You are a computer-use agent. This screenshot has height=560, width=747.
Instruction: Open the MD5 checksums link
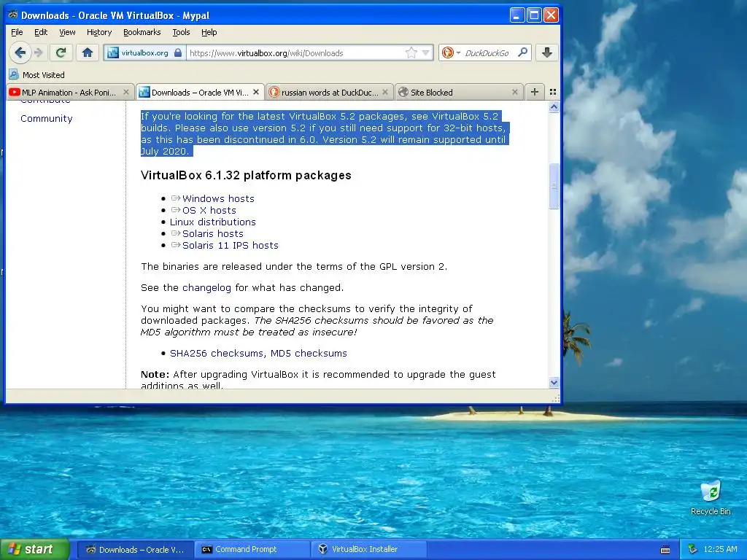[x=309, y=354]
